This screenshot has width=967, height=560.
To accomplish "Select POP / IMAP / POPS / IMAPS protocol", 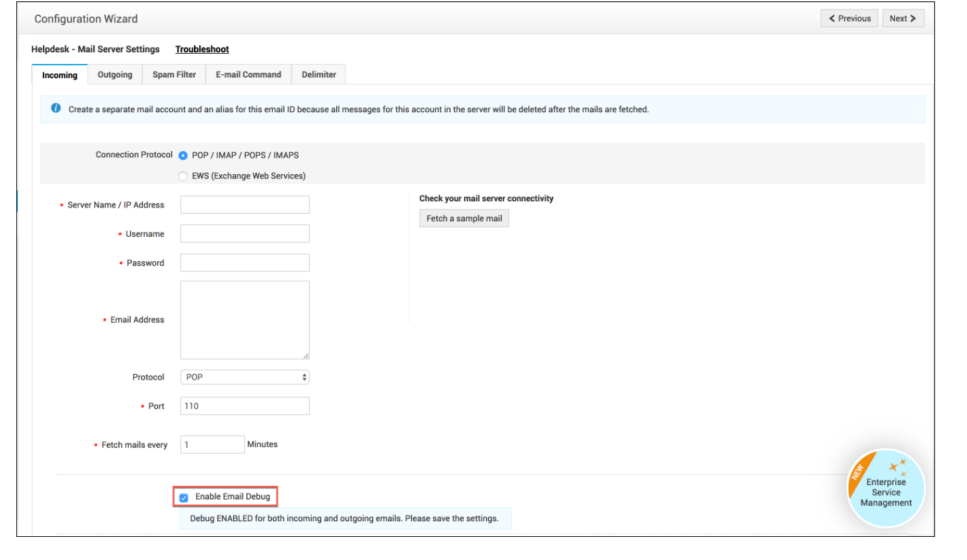I will click(x=183, y=155).
